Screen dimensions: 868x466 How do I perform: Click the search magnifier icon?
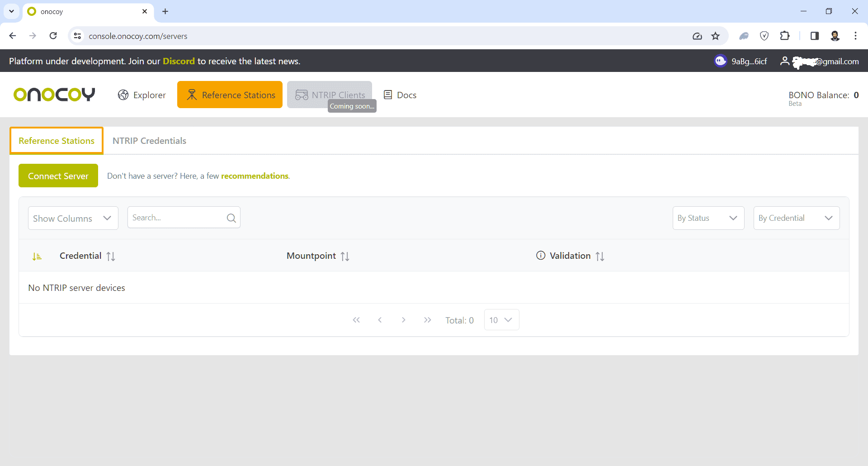(x=231, y=218)
